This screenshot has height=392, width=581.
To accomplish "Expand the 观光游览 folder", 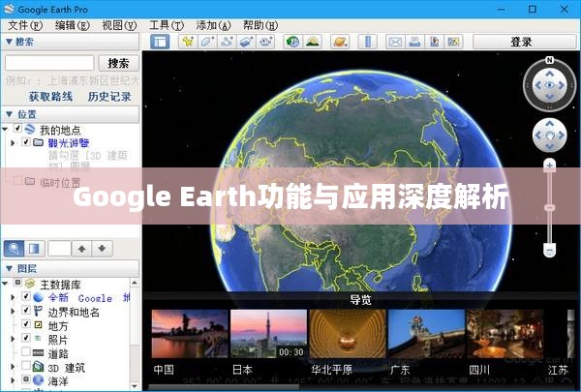I will pyautogui.click(x=13, y=142).
